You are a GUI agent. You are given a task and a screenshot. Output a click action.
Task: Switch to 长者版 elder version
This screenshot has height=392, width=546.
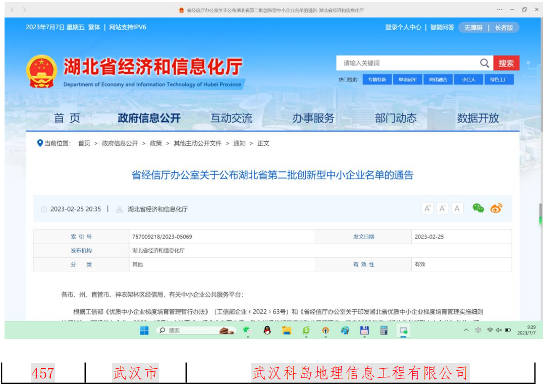(504, 28)
